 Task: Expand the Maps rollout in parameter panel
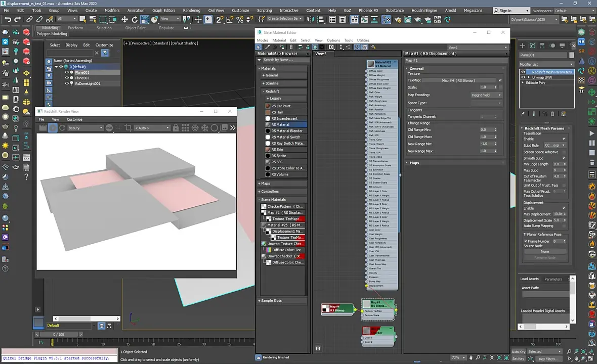tap(414, 163)
